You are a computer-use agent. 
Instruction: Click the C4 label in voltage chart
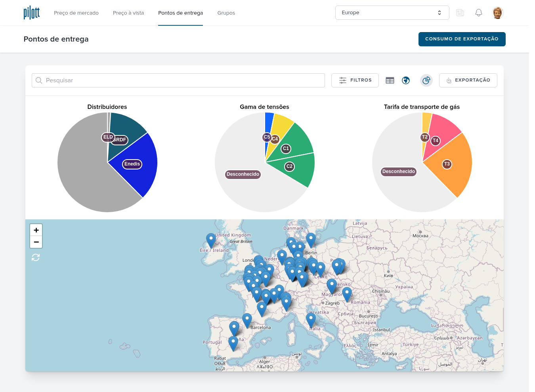(x=275, y=139)
